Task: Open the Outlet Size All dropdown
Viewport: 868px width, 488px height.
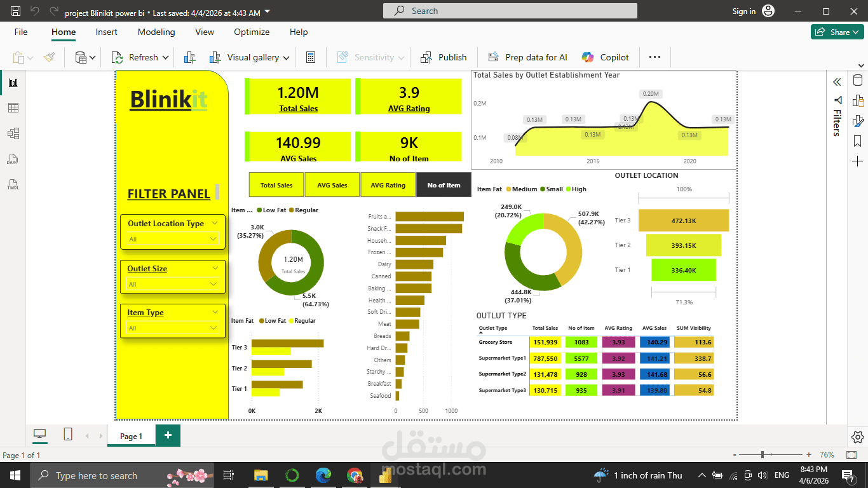Action: (173, 284)
